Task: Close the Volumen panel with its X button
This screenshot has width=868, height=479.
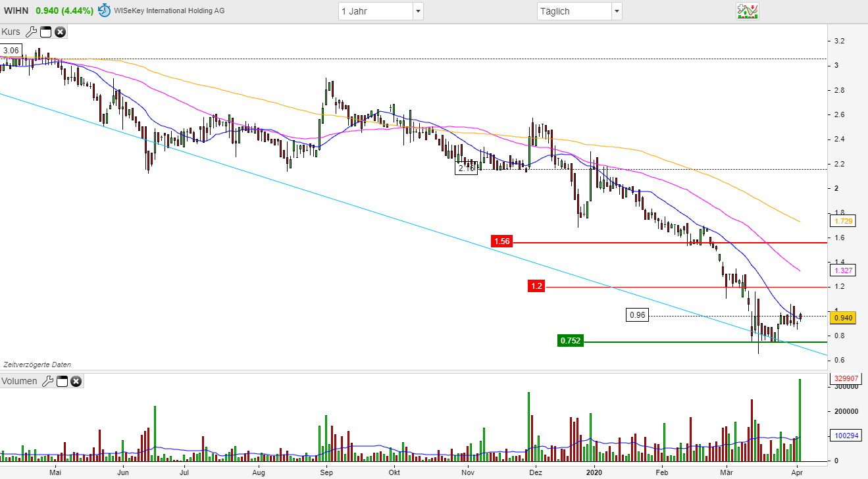Action: pos(76,381)
